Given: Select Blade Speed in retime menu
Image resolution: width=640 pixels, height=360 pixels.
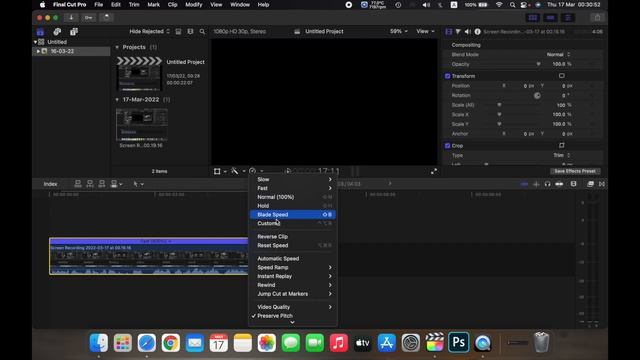Looking at the screenshot, I should 293,215.
